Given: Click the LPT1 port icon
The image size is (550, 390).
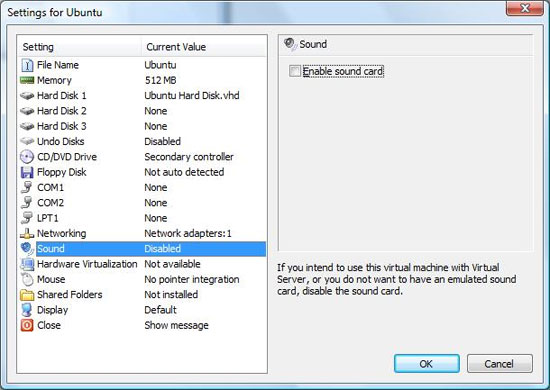Looking at the screenshot, I should pos(27,218).
